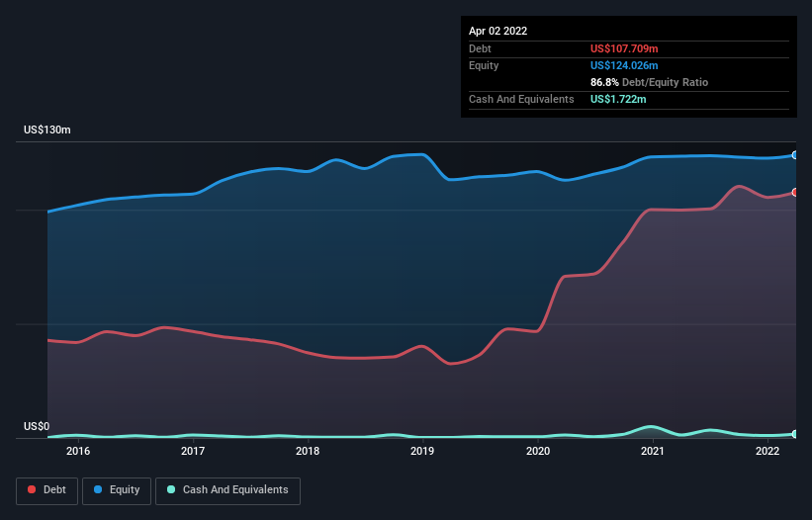Click the 86.8% Debt/Equity Ratio text
The image size is (812, 520).
point(650,82)
